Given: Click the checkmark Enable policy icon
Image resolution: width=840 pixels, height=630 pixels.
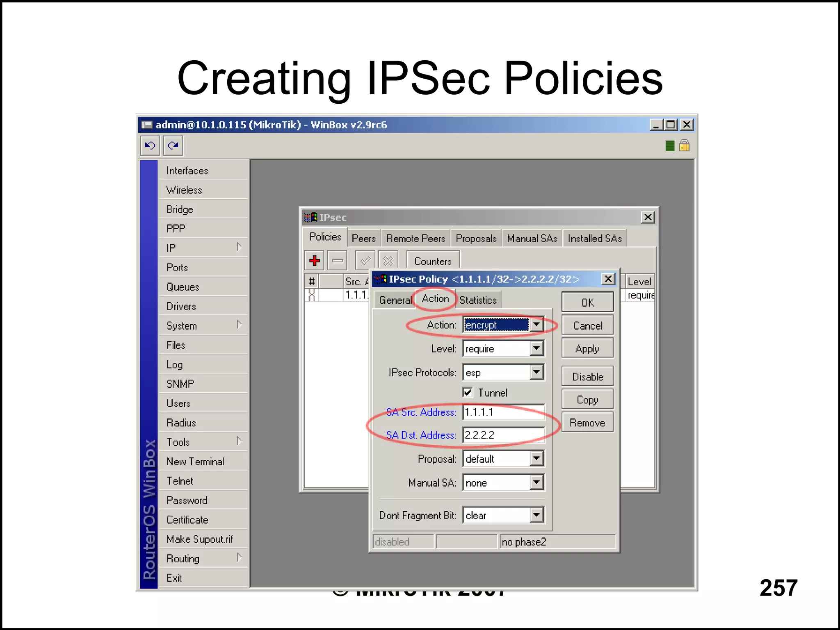Looking at the screenshot, I should point(365,260).
